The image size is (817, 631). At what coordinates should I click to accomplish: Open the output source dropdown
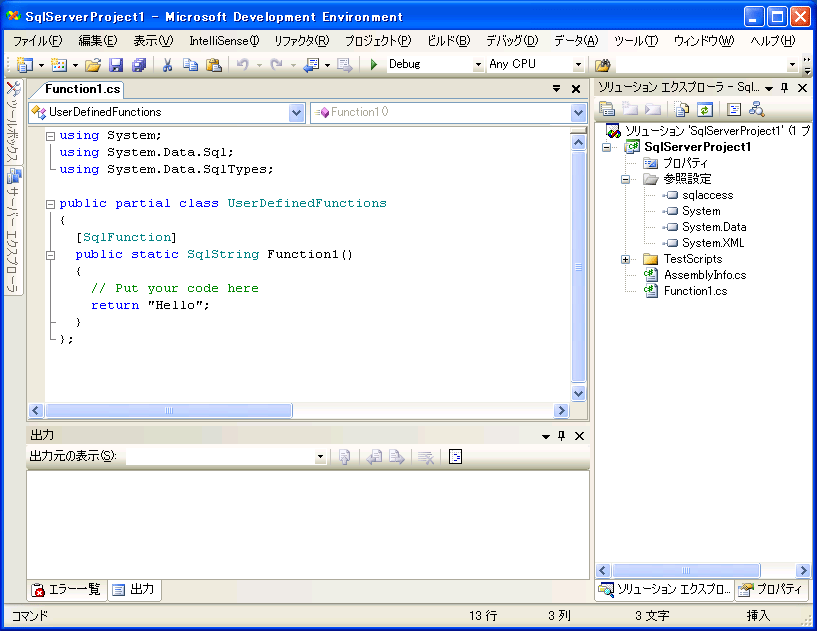click(320, 457)
